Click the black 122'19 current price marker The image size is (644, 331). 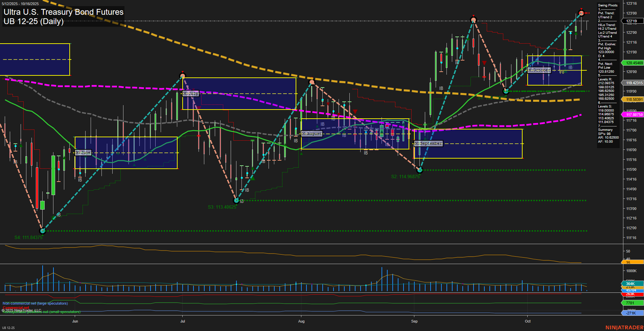632,21
